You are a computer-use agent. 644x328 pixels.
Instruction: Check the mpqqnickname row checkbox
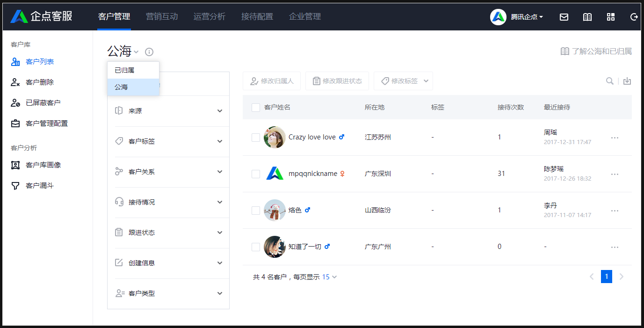tap(256, 174)
